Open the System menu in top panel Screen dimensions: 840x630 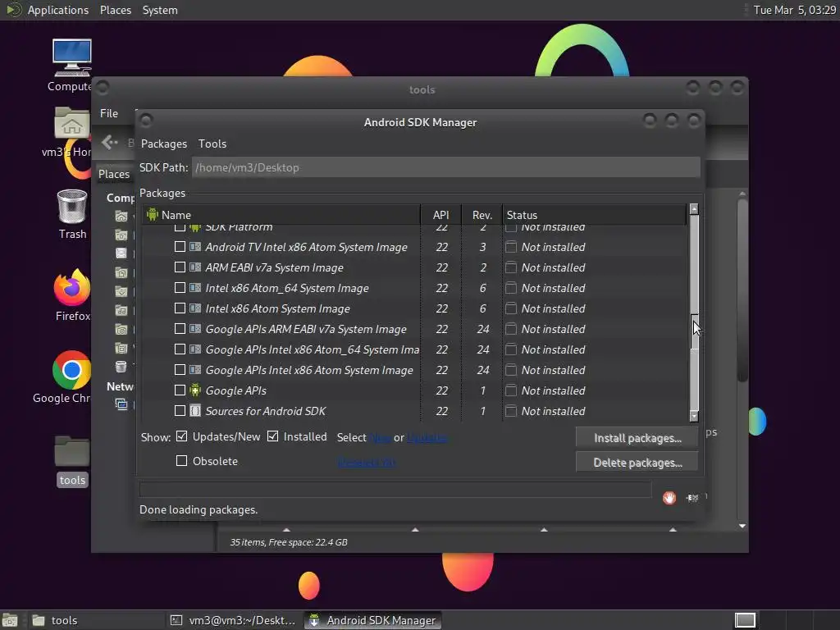point(160,10)
